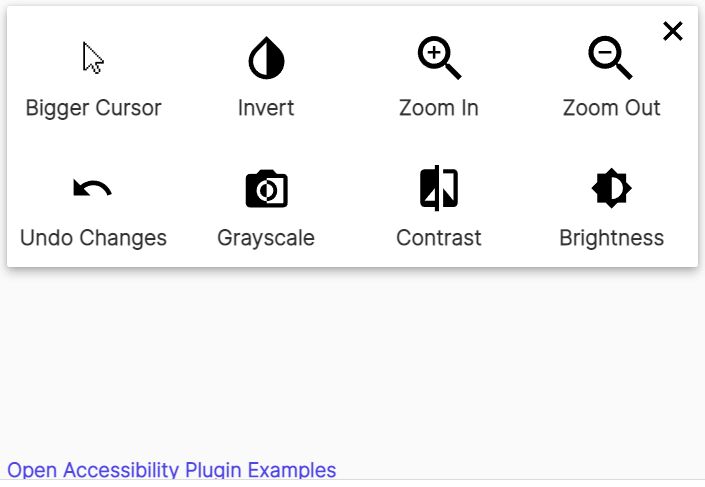Choose the 'Undo Changes' text label
705x487 pixels.
tap(94, 238)
